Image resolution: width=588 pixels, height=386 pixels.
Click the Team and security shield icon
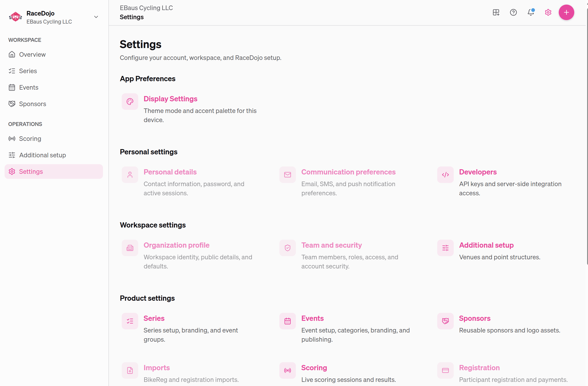(288, 248)
